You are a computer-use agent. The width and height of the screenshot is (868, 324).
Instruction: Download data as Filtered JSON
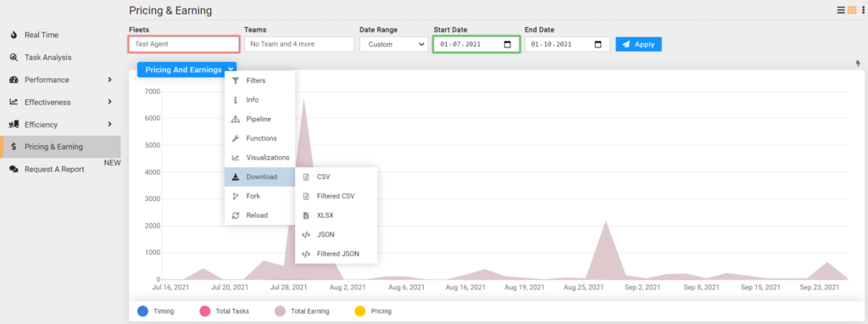336,254
